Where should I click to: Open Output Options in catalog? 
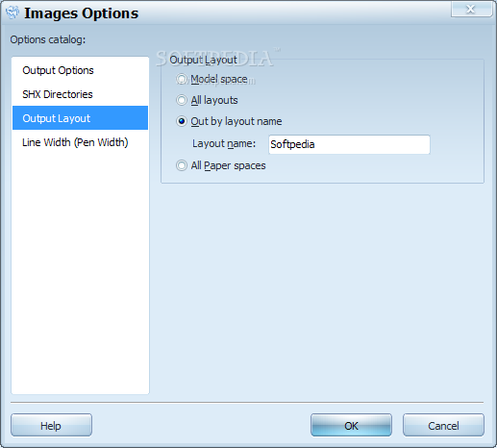click(80, 70)
